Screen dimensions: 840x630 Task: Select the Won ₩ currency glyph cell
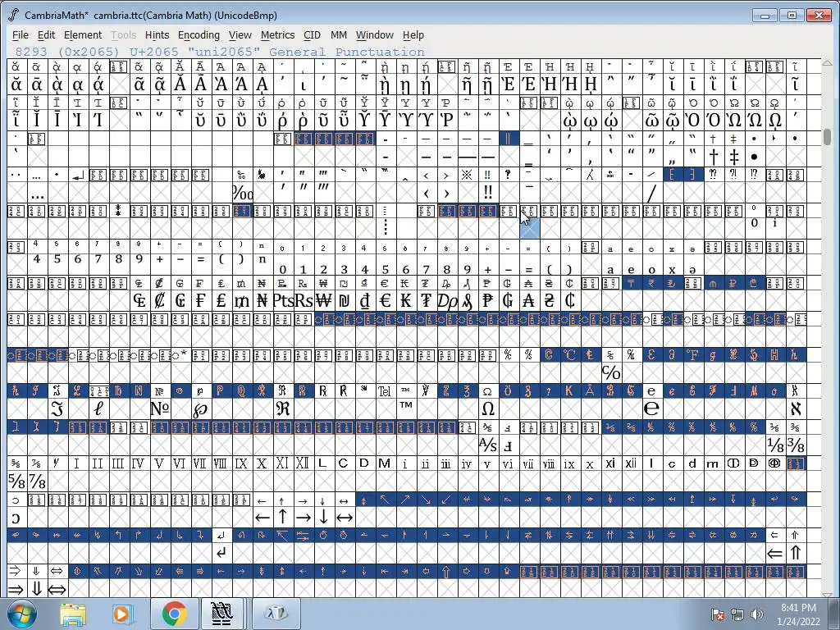(x=323, y=300)
